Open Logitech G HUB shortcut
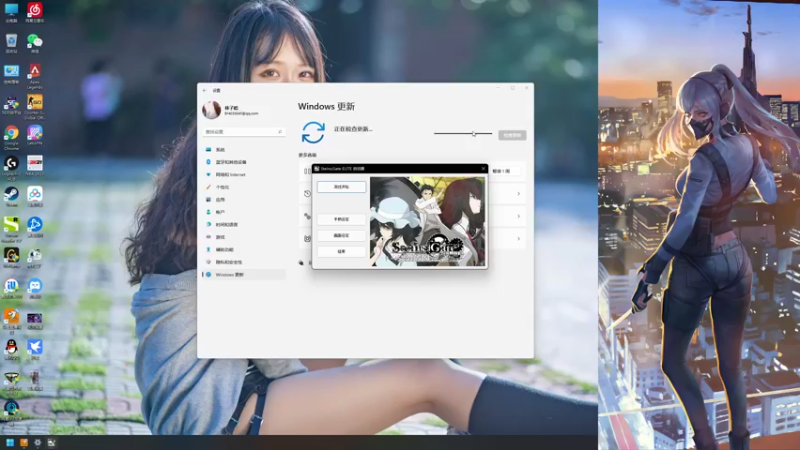This screenshot has width=800, height=450. 11,168
